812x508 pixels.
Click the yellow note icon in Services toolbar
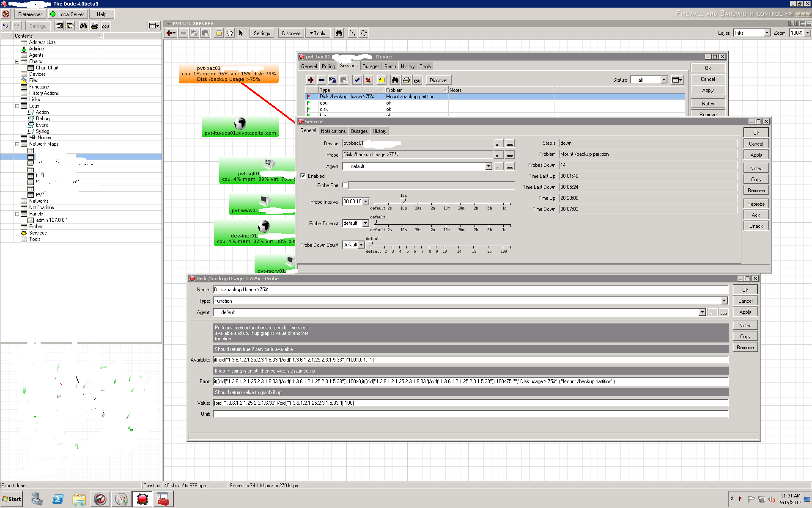(381, 80)
